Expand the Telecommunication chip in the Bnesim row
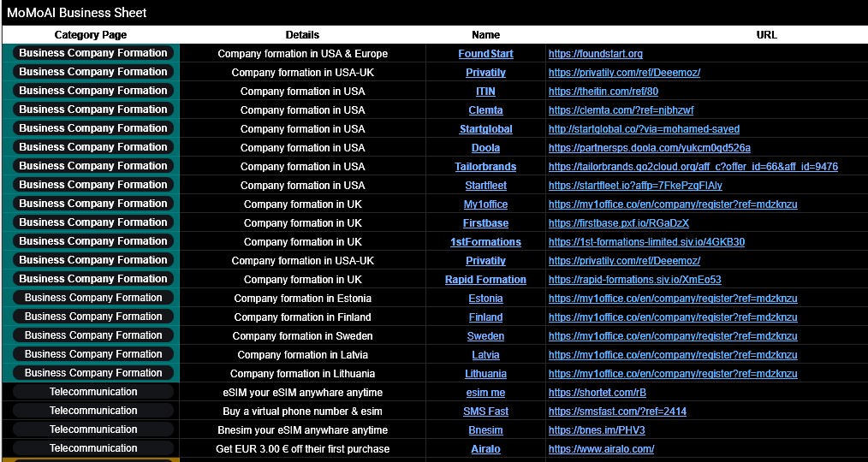868x462 pixels. [x=93, y=429]
